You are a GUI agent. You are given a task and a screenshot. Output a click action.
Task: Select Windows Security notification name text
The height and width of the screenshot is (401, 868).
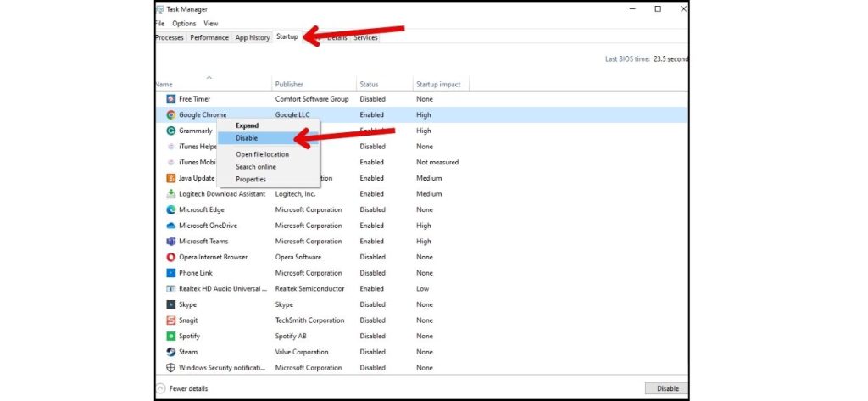tap(222, 368)
